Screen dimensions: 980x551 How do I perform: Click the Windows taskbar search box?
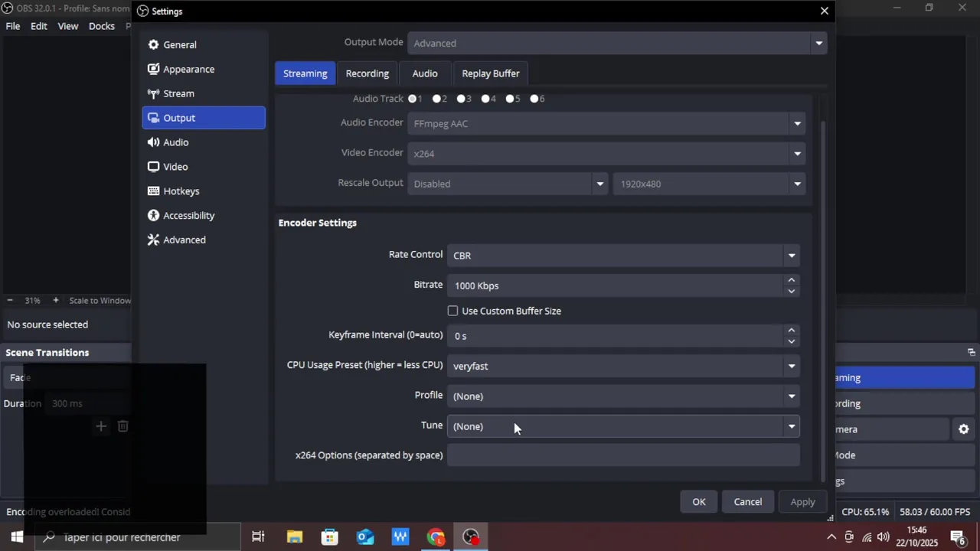pos(138,537)
